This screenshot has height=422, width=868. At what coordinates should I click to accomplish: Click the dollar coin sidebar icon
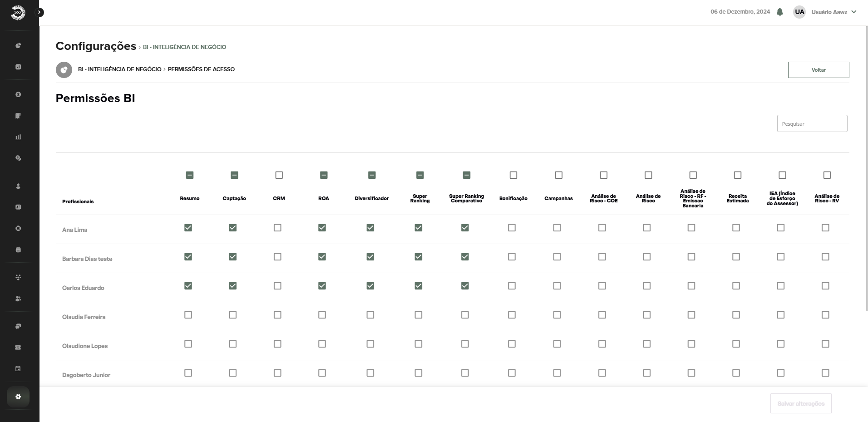[x=18, y=94]
